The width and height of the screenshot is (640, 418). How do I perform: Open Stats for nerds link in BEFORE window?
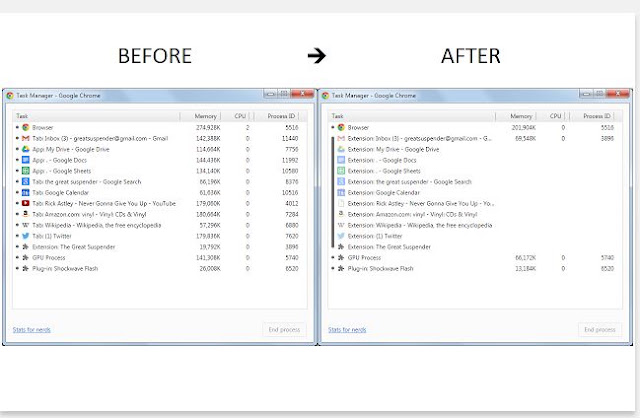tap(31, 329)
